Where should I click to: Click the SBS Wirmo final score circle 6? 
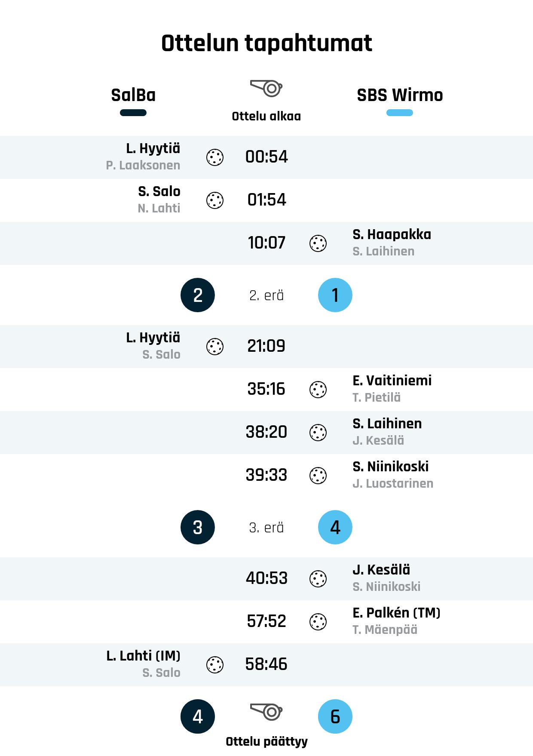tap(335, 716)
